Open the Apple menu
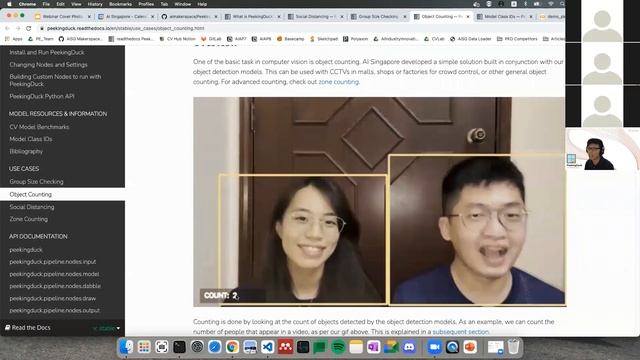Image resolution: width=640 pixels, height=360 pixels. 9,4
